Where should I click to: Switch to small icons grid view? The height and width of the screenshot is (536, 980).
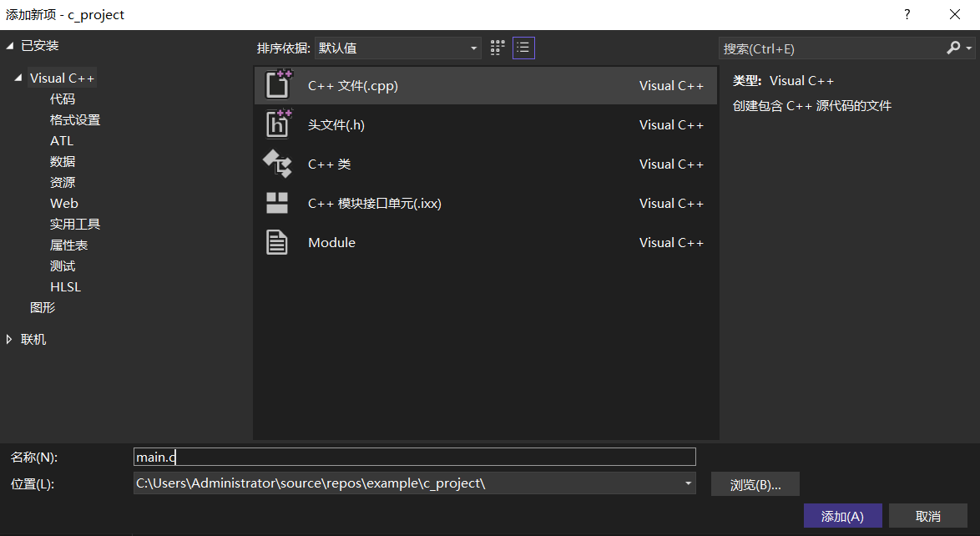pyautogui.click(x=498, y=48)
